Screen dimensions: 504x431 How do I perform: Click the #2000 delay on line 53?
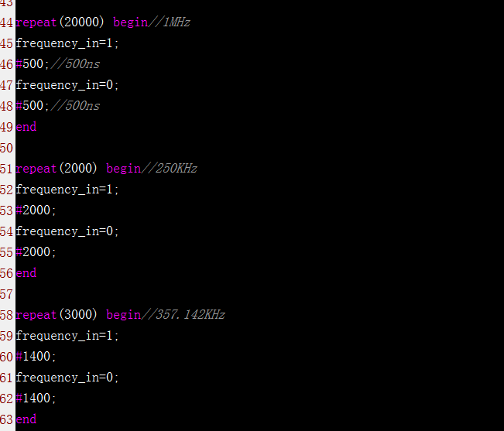pyautogui.click(x=36, y=210)
